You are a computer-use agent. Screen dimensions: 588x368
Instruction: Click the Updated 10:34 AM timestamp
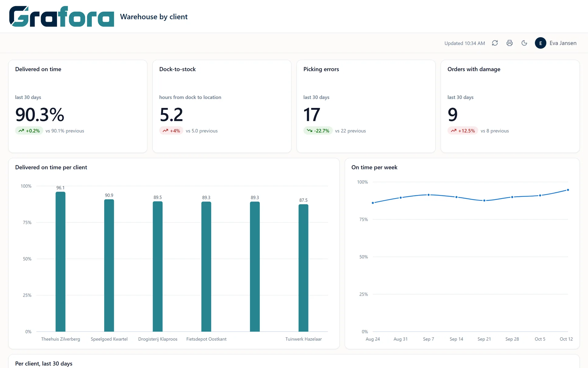pos(465,43)
